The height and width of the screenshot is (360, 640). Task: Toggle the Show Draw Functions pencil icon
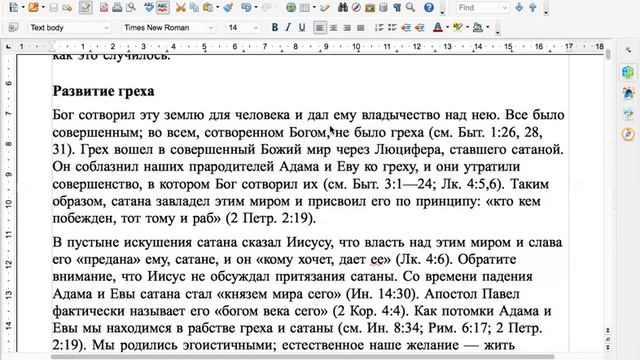[x=325, y=7]
